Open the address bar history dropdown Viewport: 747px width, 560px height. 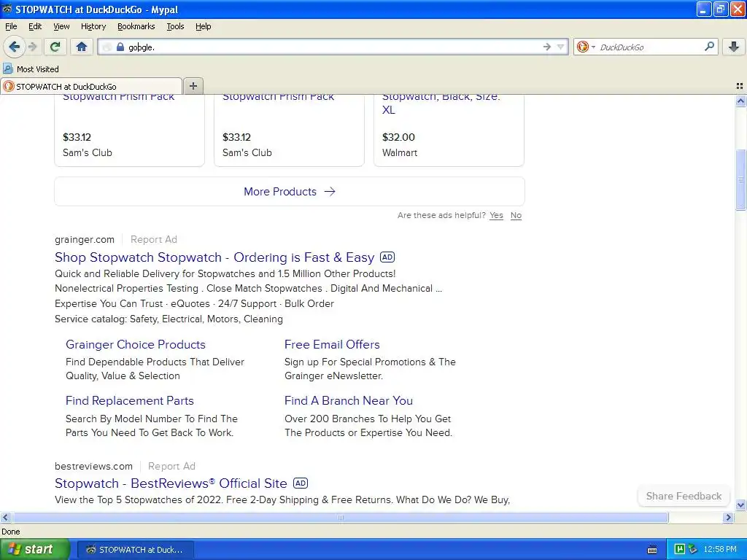(x=561, y=47)
